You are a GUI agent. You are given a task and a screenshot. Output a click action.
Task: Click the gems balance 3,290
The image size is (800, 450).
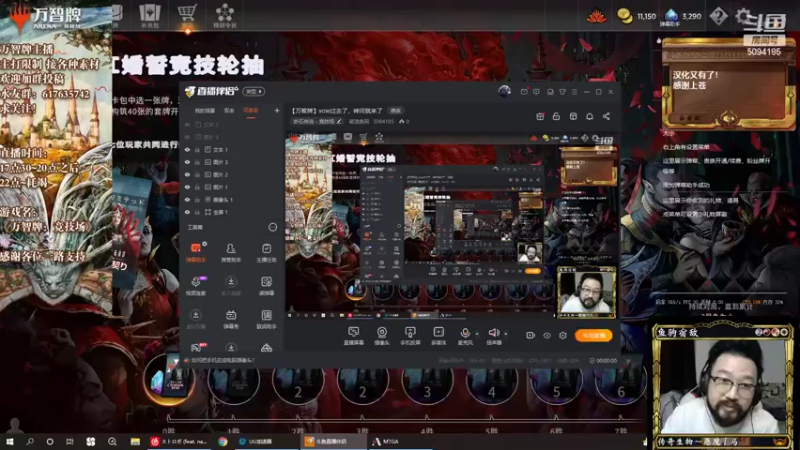pyautogui.click(x=681, y=16)
